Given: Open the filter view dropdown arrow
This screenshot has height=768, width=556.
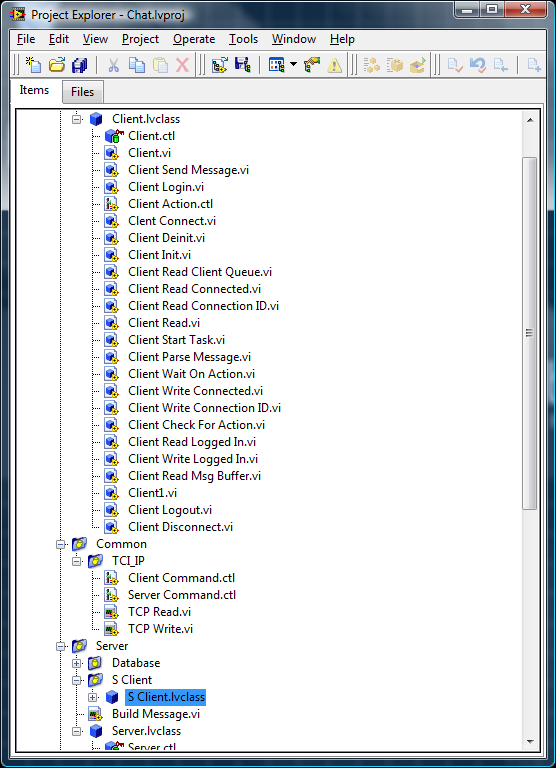Looking at the screenshot, I should [x=293, y=65].
